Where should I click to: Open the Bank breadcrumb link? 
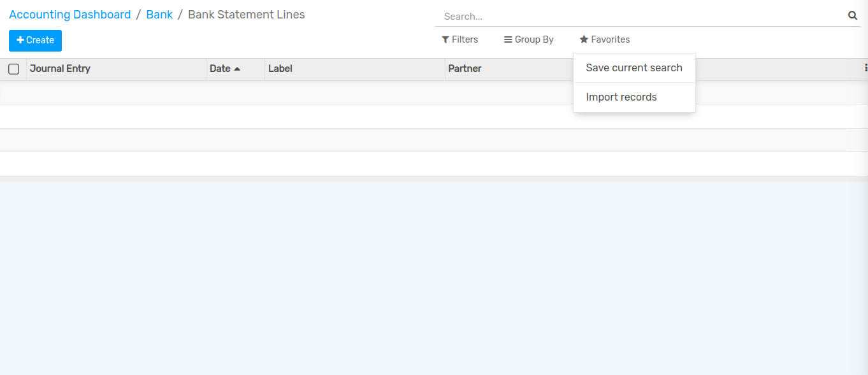pyautogui.click(x=159, y=15)
